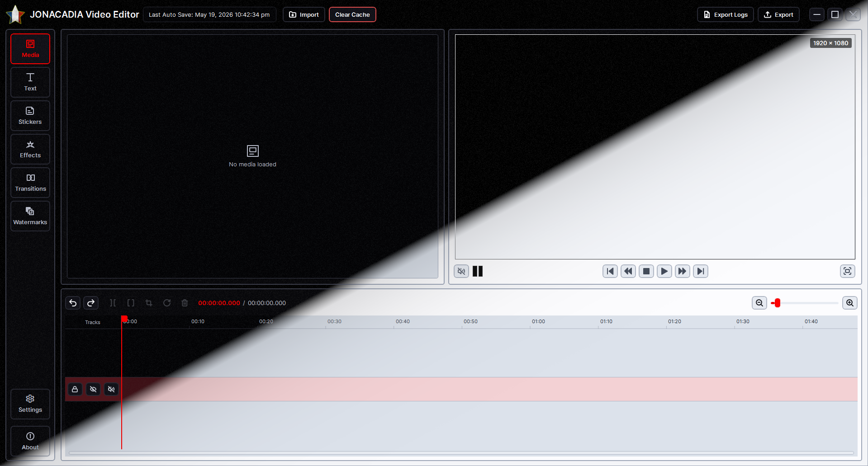Click the timeline zoom slider handle

778,303
